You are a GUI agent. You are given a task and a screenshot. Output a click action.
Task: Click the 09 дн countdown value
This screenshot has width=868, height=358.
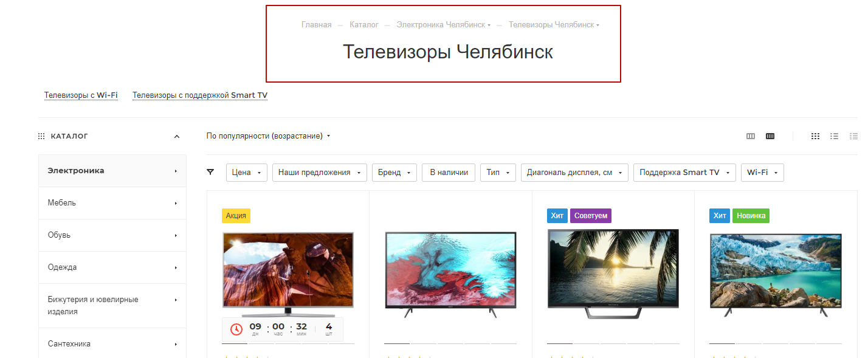coord(255,329)
